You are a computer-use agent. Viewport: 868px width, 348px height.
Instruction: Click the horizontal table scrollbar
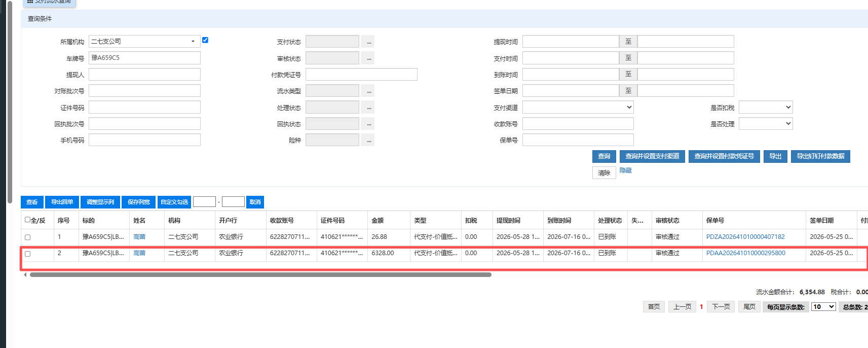click(x=260, y=275)
